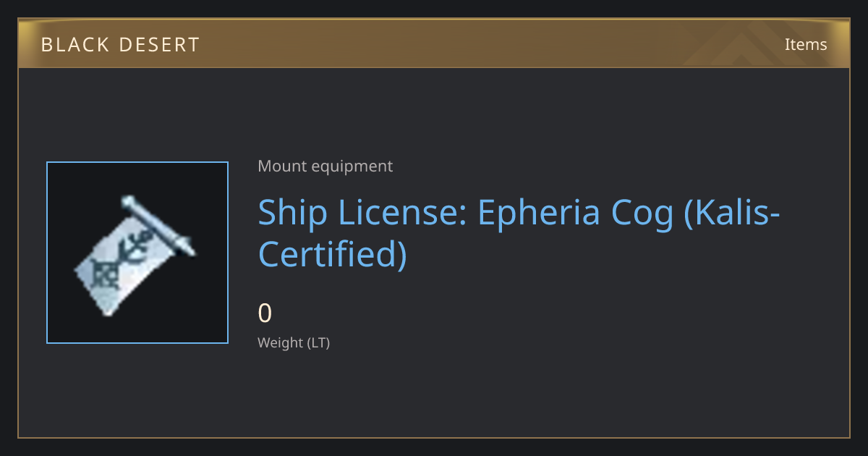
Task: Click the weight value 0
Action: (265, 313)
